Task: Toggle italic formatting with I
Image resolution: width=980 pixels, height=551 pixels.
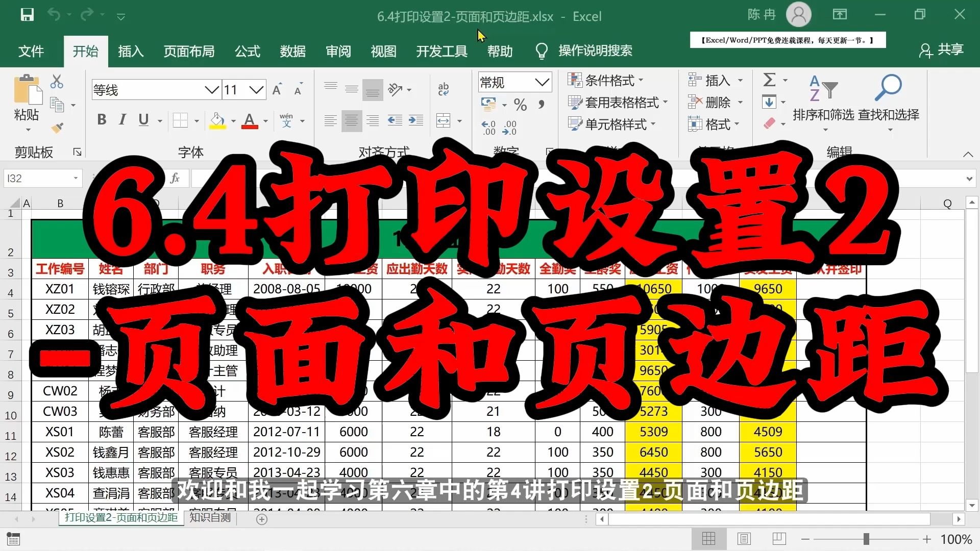Action: click(122, 120)
